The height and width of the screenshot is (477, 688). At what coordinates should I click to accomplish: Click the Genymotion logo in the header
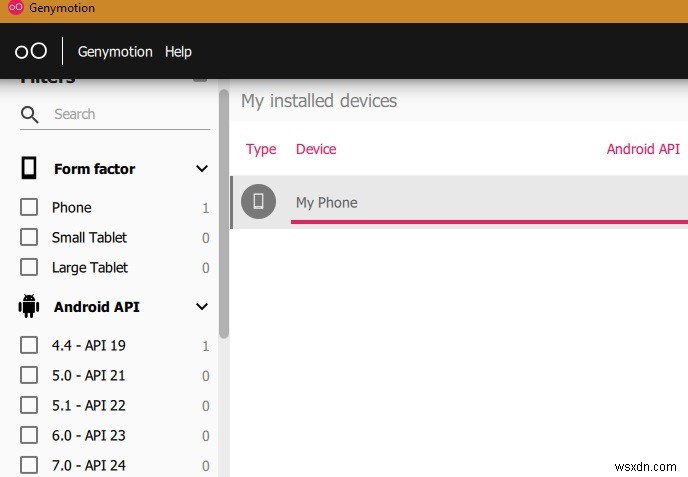[x=31, y=51]
